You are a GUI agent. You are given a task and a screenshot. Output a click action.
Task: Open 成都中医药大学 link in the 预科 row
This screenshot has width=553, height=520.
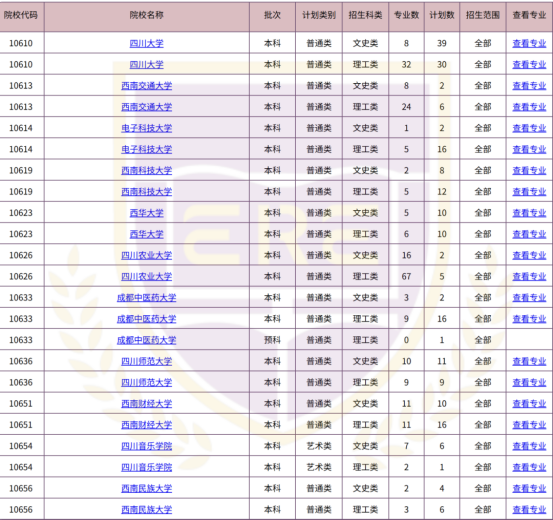pyautogui.click(x=146, y=340)
